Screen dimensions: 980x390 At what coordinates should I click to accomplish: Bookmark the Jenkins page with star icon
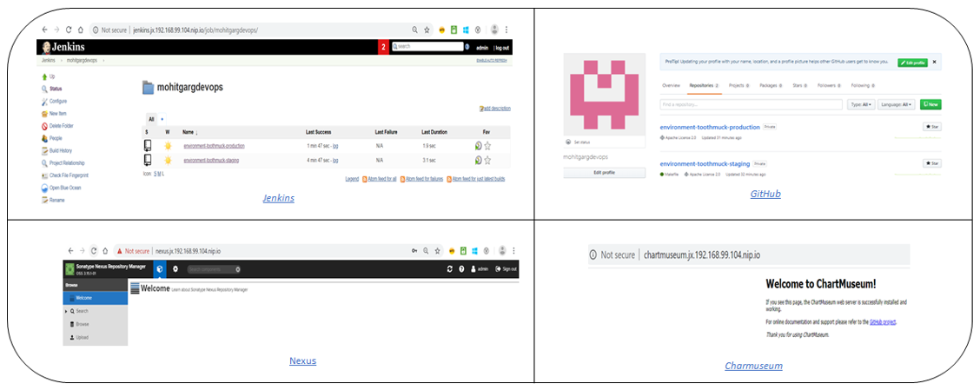(x=427, y=30)
